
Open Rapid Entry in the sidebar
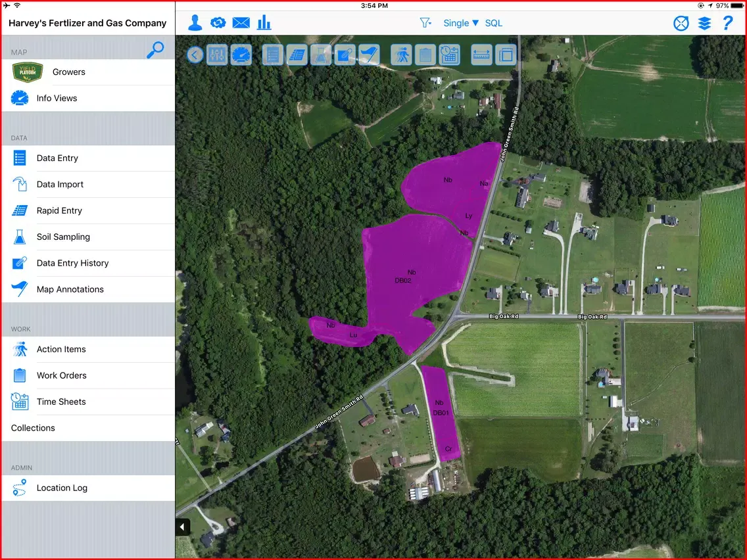(88, 210)
